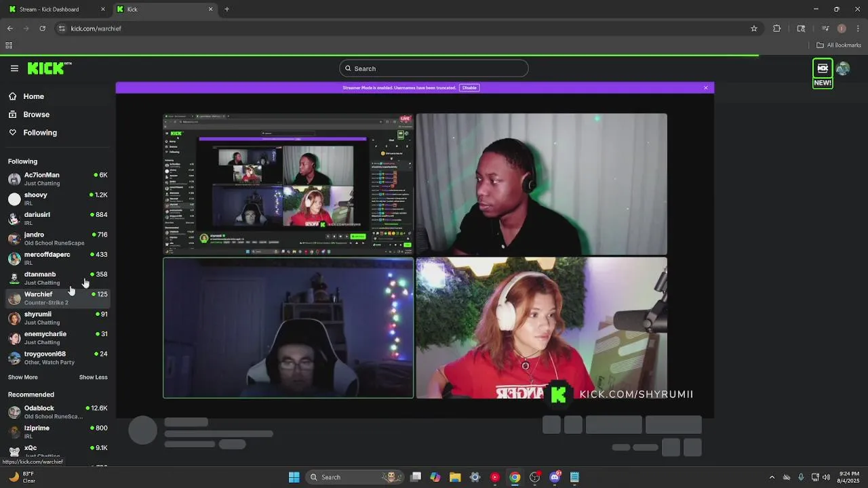
Task: Open the Following sidebar link
Action: coord(58,133)
